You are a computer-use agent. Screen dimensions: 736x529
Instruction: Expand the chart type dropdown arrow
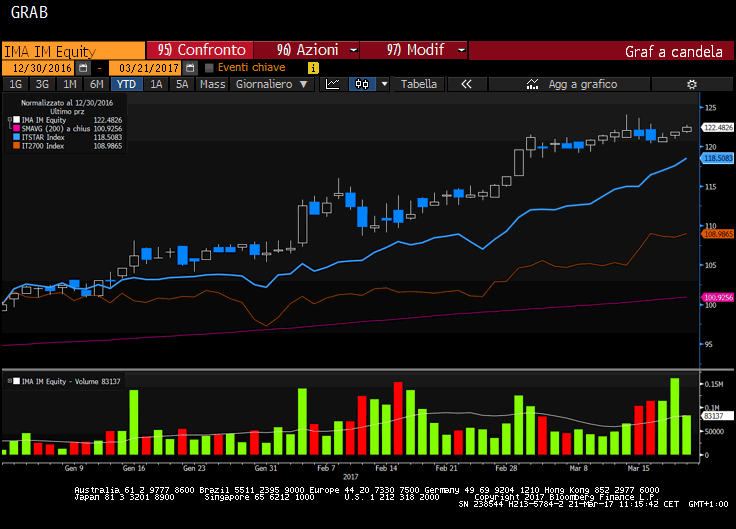coord(384,85)
